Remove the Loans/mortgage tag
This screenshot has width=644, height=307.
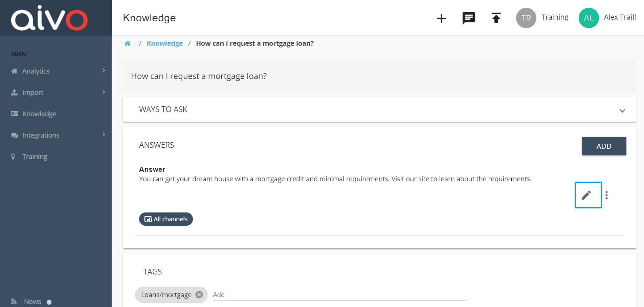tap(199, 294)
